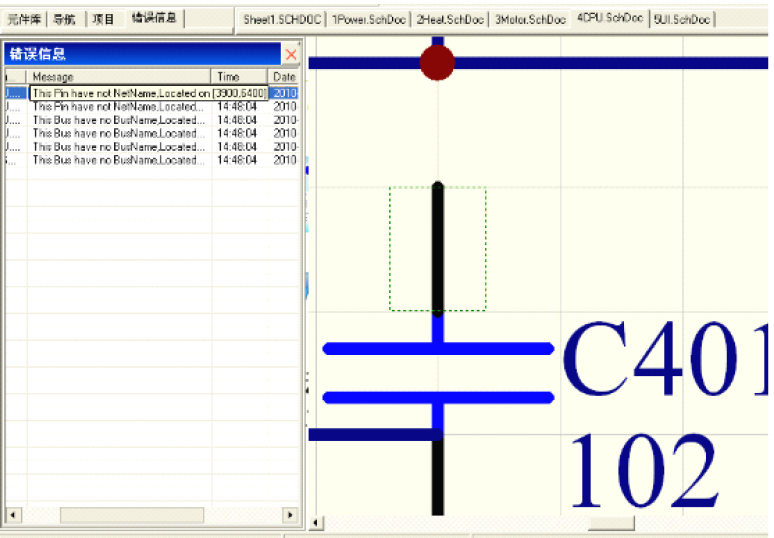Screen dimensions: 774x538
Task: Click the capacitor's top pin inside the dashed box
Action: [x=437, y=248]
